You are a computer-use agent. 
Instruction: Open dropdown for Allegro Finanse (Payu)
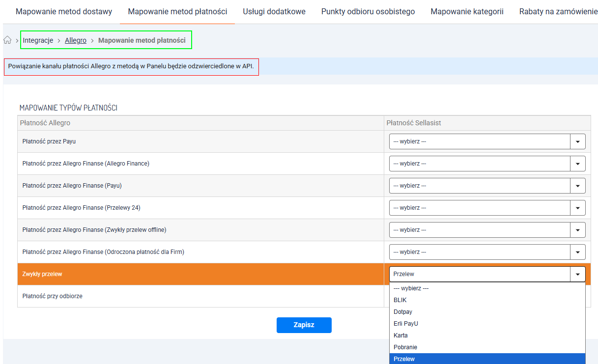[487, 186]
